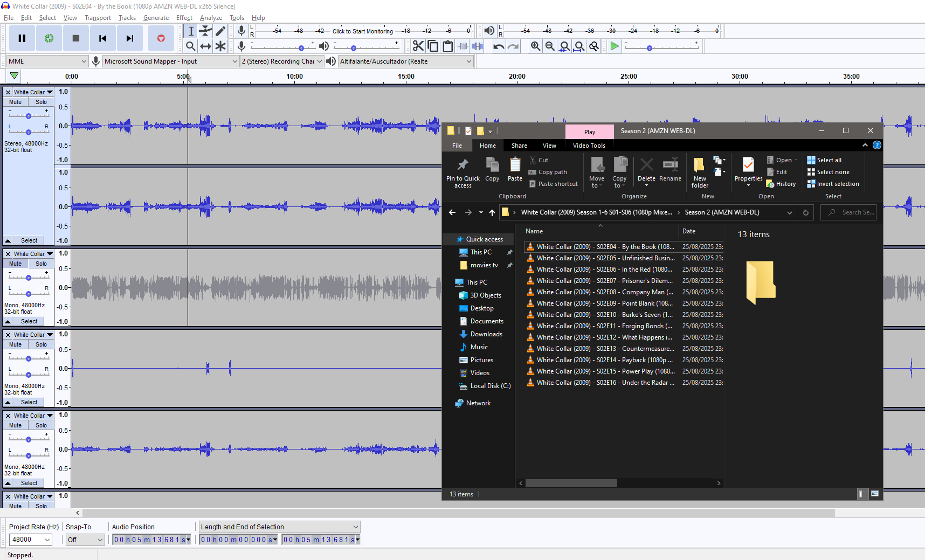Screen dimensions: 925x560
Task: Toggle Solo on the second White Collar track
Action: [42, 264]
